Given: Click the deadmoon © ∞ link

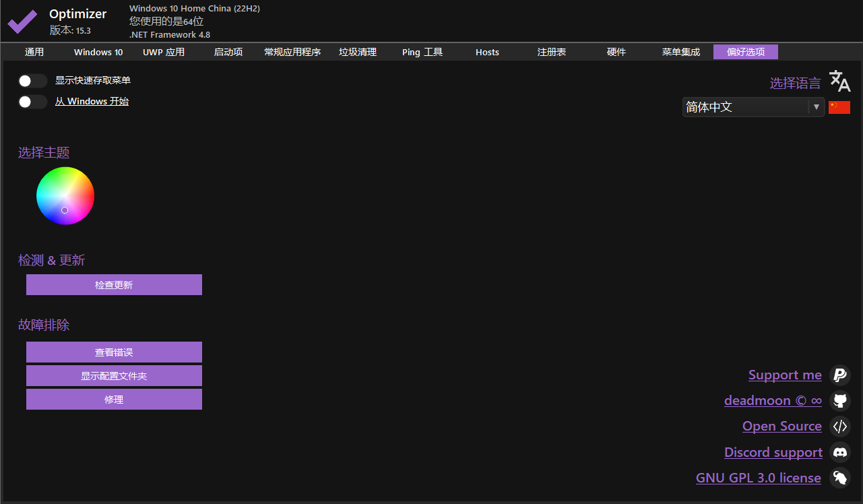Looking at the screenshot, I should [x=773, y=401].
